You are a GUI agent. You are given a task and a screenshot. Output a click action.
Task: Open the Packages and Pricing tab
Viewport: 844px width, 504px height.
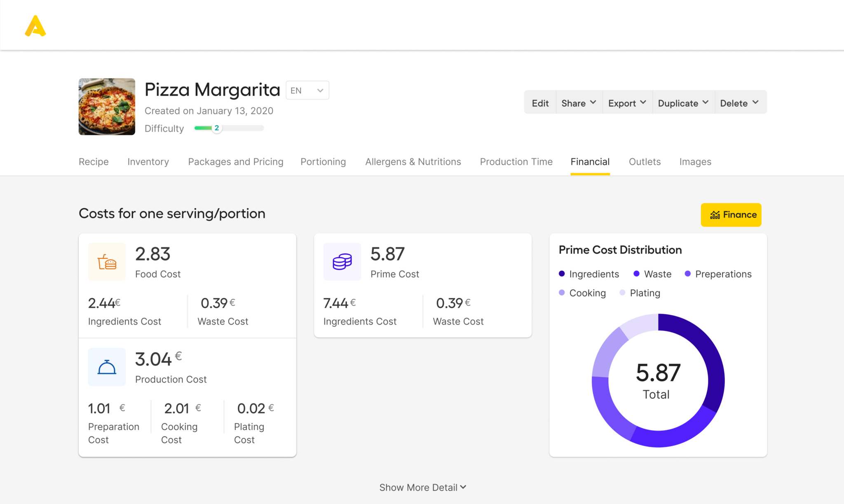pos(235,162)
